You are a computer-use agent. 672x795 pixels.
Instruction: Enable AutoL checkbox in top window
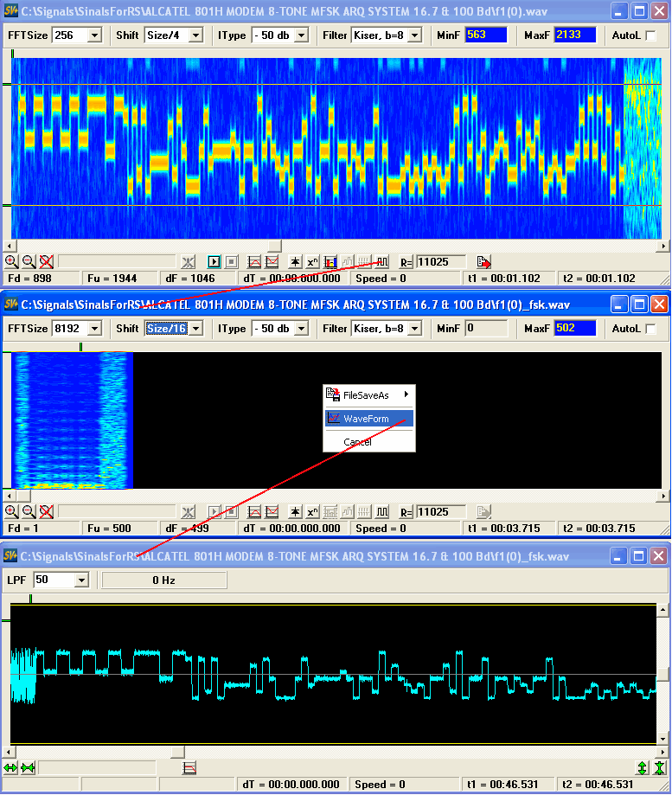click(x=650, y=35)
